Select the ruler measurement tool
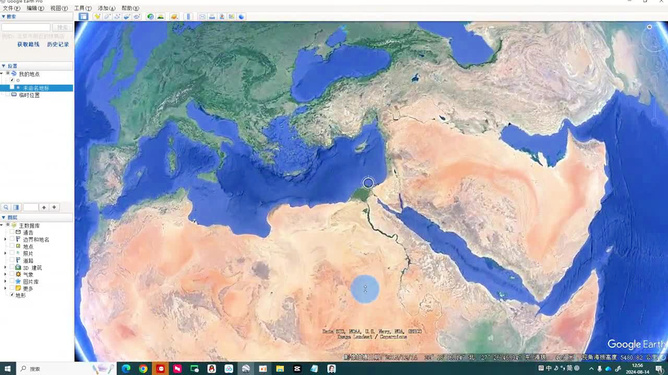Viewport: 668px width, 375px height. 188,17
